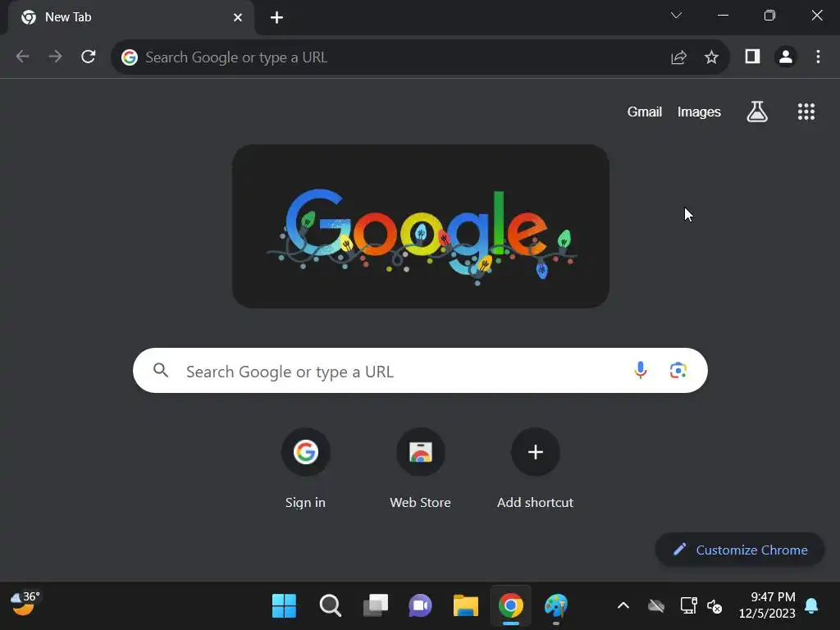Open Chrome three-dot menu
The image size is (840, 630).
(818, 57)
